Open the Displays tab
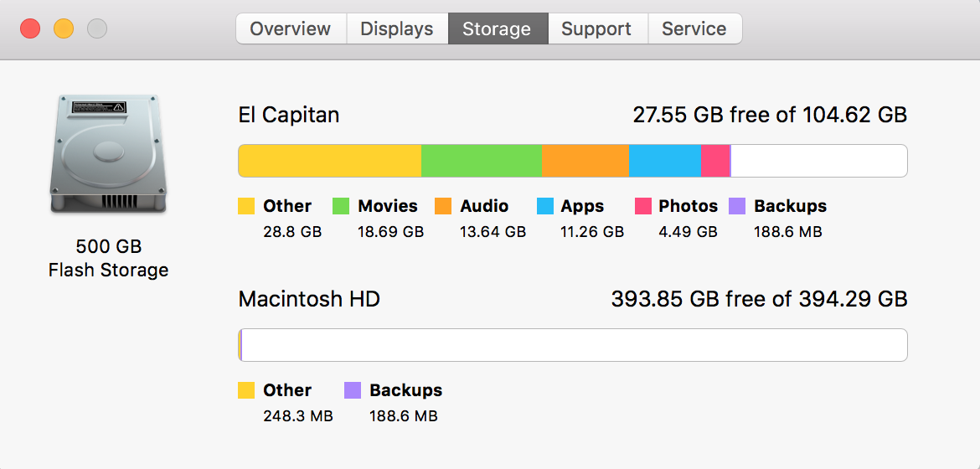 tap(397, 28)
